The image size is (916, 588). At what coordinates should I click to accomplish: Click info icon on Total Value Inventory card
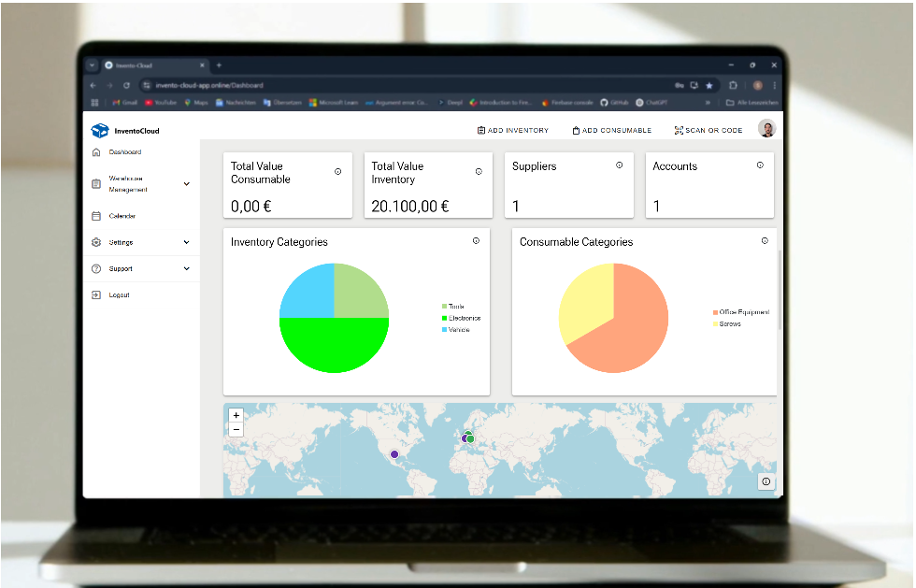coord(479,171)
